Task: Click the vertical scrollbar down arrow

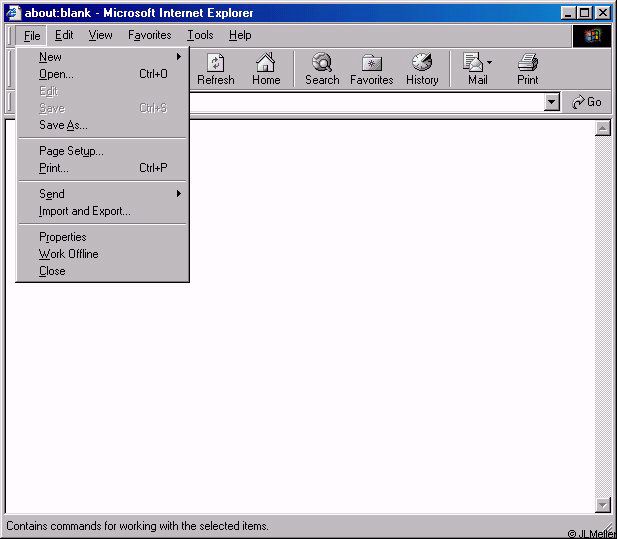Action: (602, 505)
